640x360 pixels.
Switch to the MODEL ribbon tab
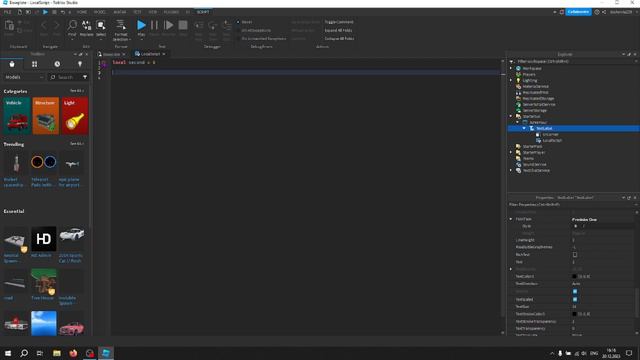coord(100,12)
